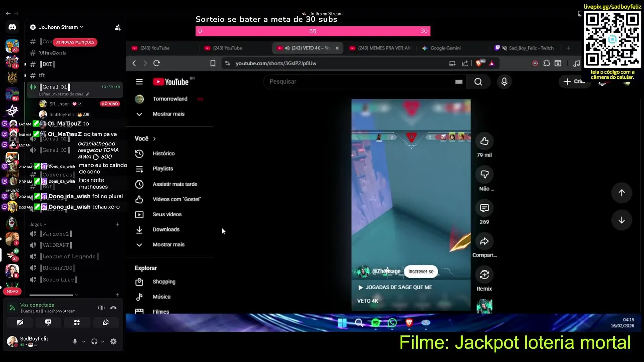Click the browser address bar URL
This screenshot has height=362, width=644.
click(x=276, y=63)
